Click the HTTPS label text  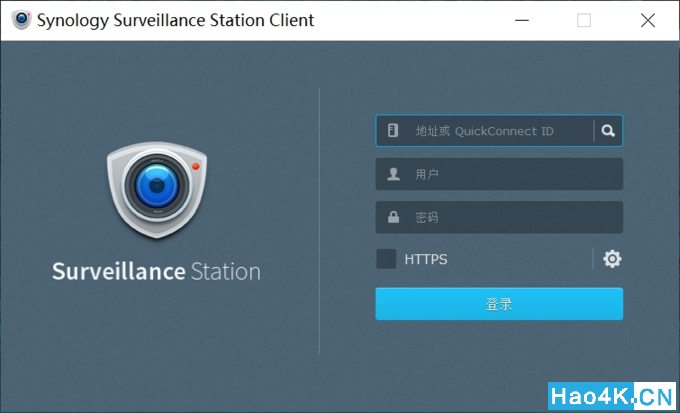pyautogui.click(x=426, y=259)
